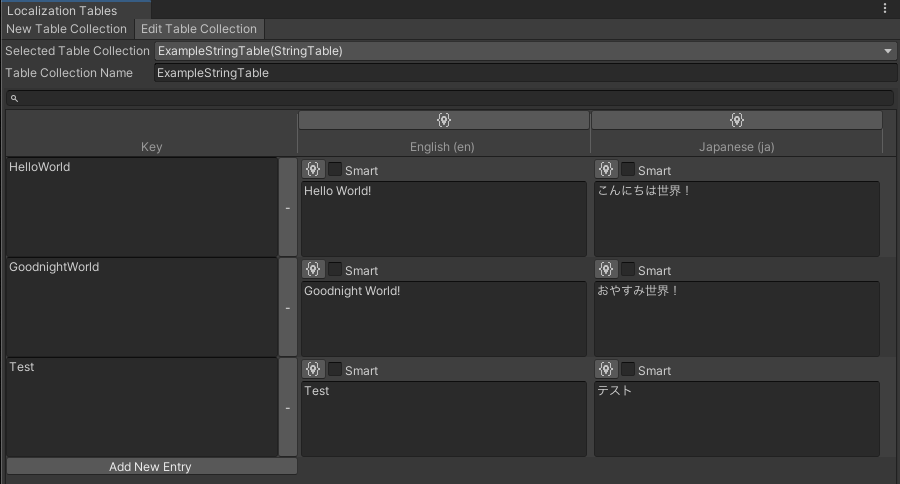Open metadata icon for GoodnightWorld English entry
Screen dimensions: 900x484
[313, 269]
